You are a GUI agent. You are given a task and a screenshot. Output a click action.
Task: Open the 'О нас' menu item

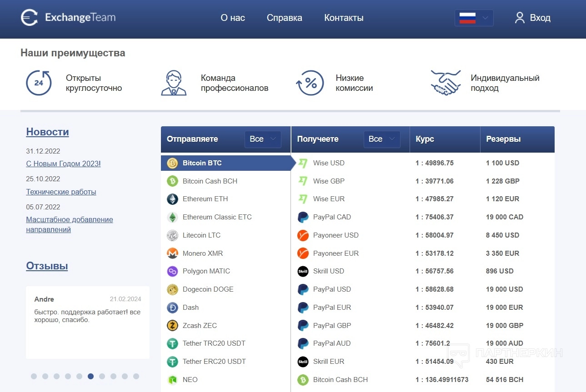[x=233, y=18]
